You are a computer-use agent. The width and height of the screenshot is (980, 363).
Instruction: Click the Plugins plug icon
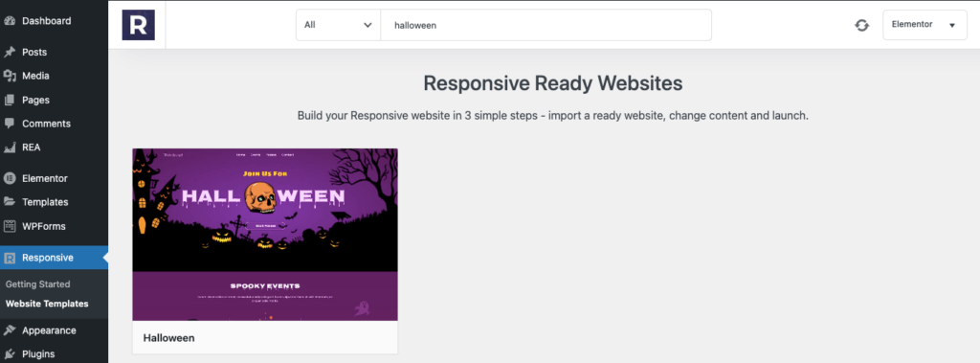tap(10, 354)
